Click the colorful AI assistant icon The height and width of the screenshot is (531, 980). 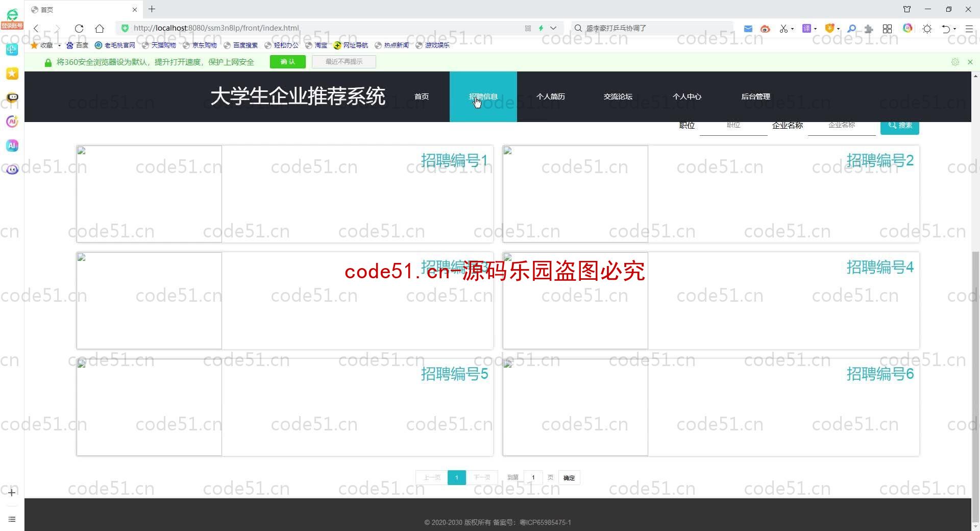[908, 28]
